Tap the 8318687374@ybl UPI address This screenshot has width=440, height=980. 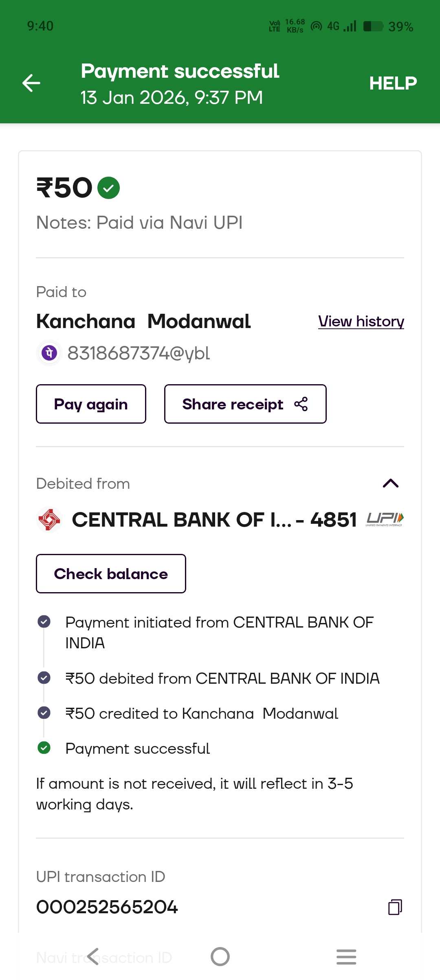coord(139,353)
